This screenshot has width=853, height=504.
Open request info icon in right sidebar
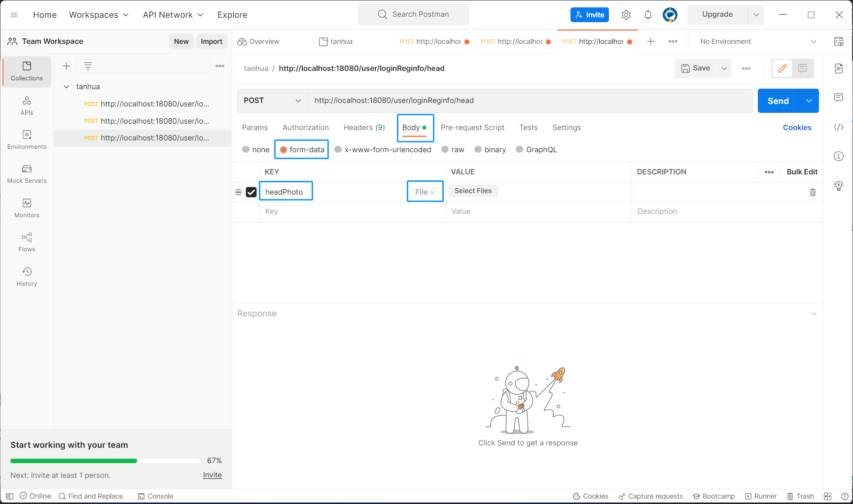point(839,156)
